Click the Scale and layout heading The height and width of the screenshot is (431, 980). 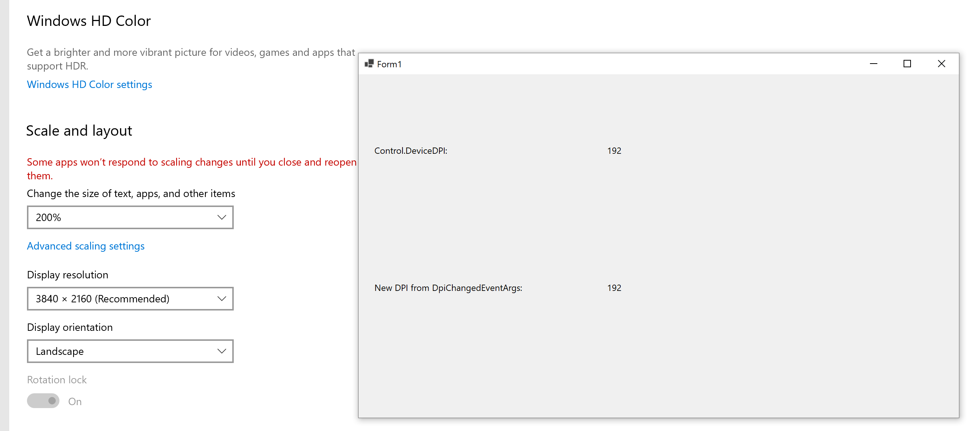[79, 130]
